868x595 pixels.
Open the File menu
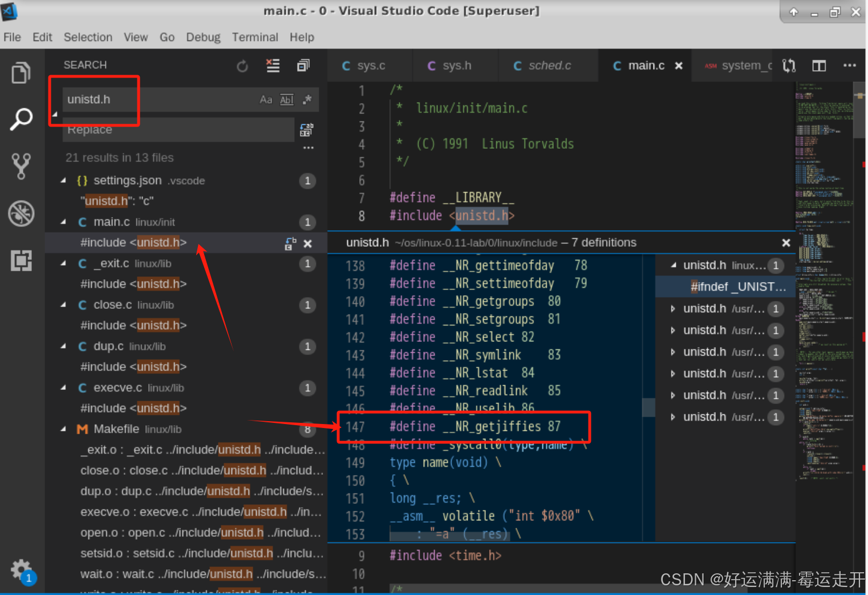(12, 37)
